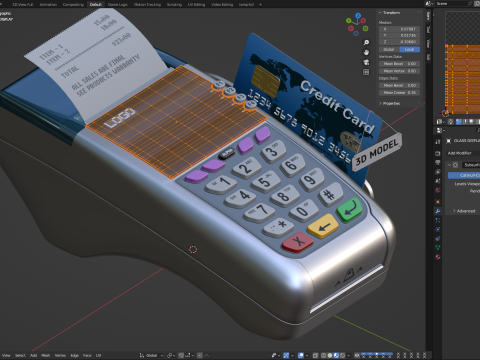Screen dimensions: 480x360
Task: Adjust the Mean Crease value field
Action: coord(399,92)
